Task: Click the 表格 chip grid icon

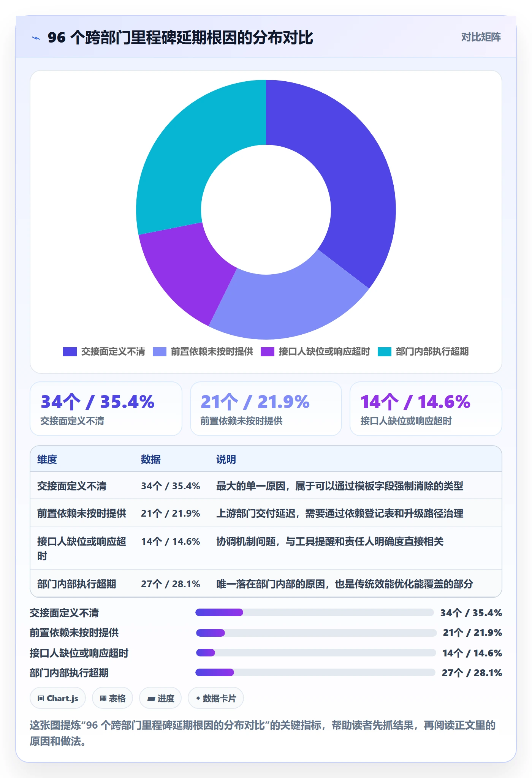Action: 103,698
